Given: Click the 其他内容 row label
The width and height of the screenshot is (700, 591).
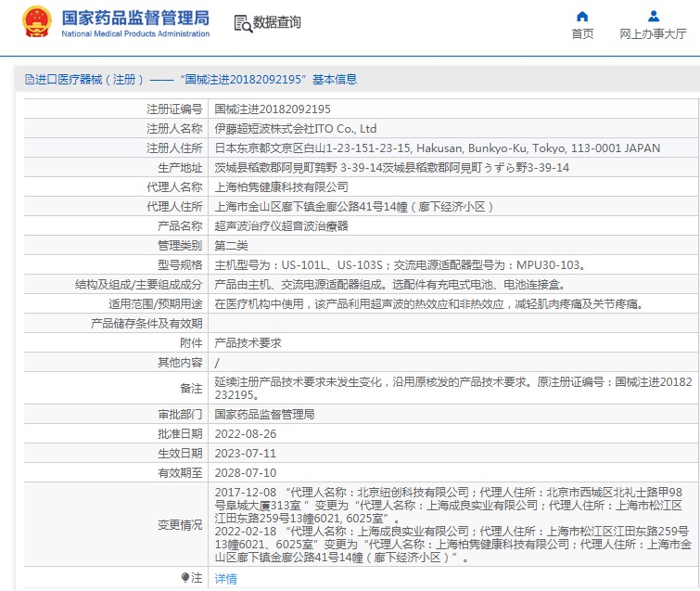Looking at the screenshot, I should tap(181, 363).
